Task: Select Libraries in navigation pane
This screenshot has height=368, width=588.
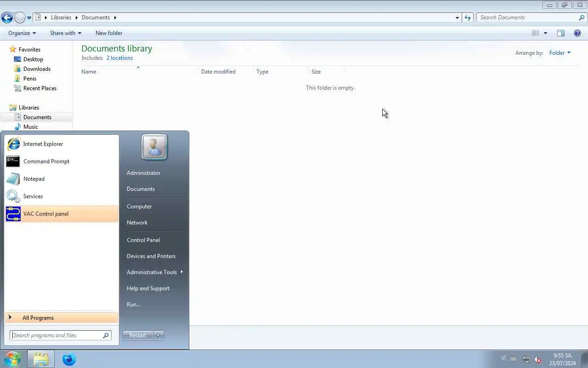Action: click(29, 108)
